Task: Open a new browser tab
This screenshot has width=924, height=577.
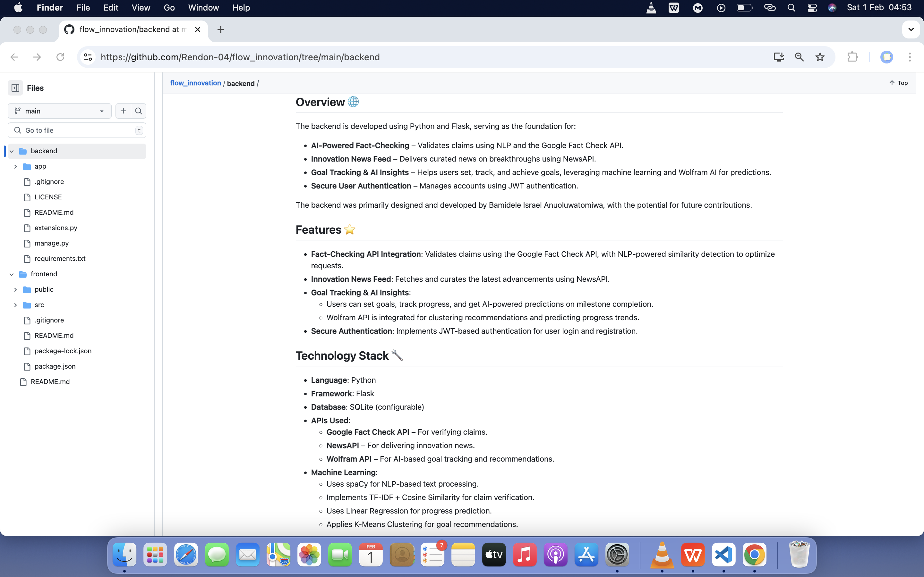Action: tap(221, 30)
